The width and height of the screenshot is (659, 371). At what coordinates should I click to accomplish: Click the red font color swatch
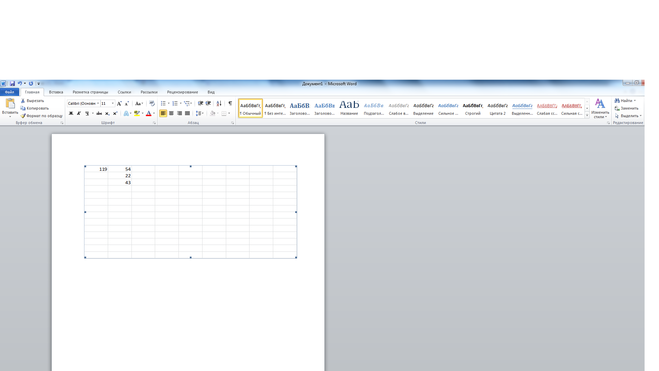[148, 114]
